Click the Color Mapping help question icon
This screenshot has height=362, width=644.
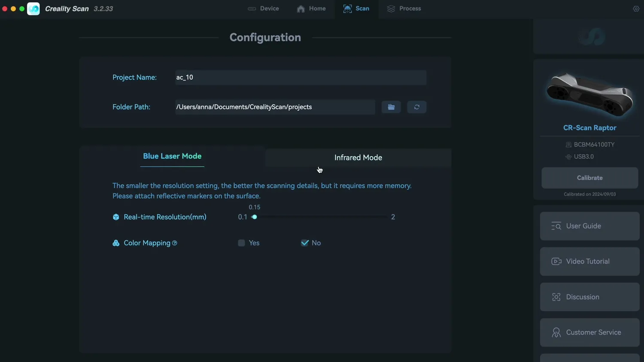pyautogui.click(x=174, y=243)
